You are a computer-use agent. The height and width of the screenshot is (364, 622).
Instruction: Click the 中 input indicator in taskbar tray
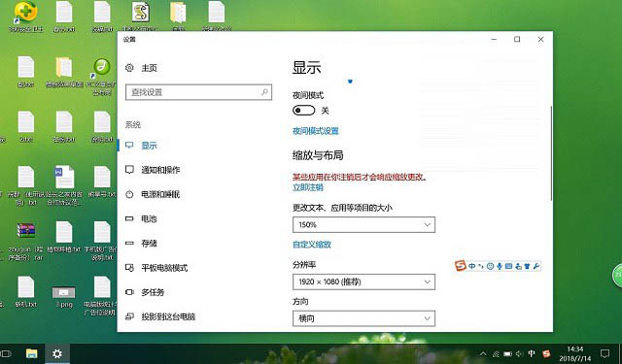532,353
